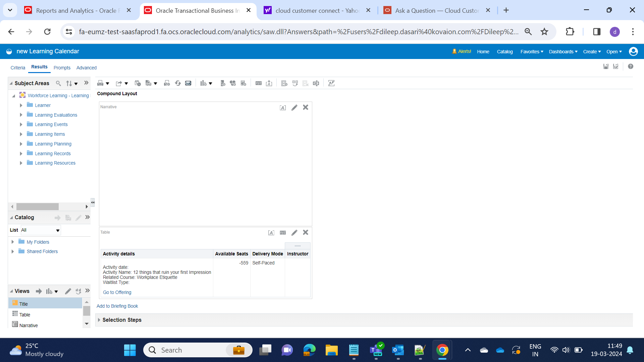
Task: Switch to the Prompts tab
Action: 62,68
